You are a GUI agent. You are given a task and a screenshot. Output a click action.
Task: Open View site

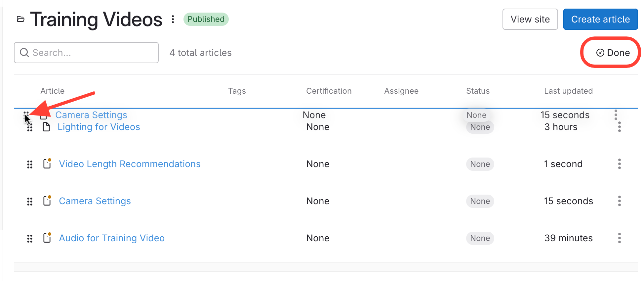(x=530, y=19)
